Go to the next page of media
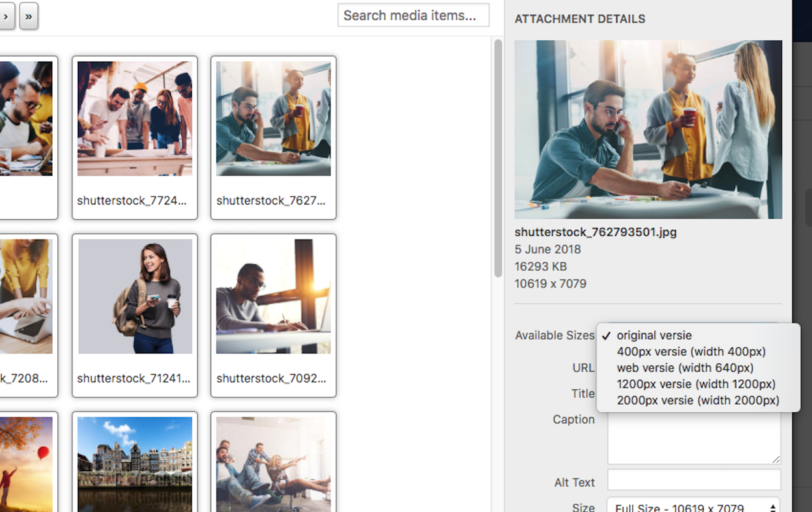Viewport: 812px width, 512px height. 6,16
